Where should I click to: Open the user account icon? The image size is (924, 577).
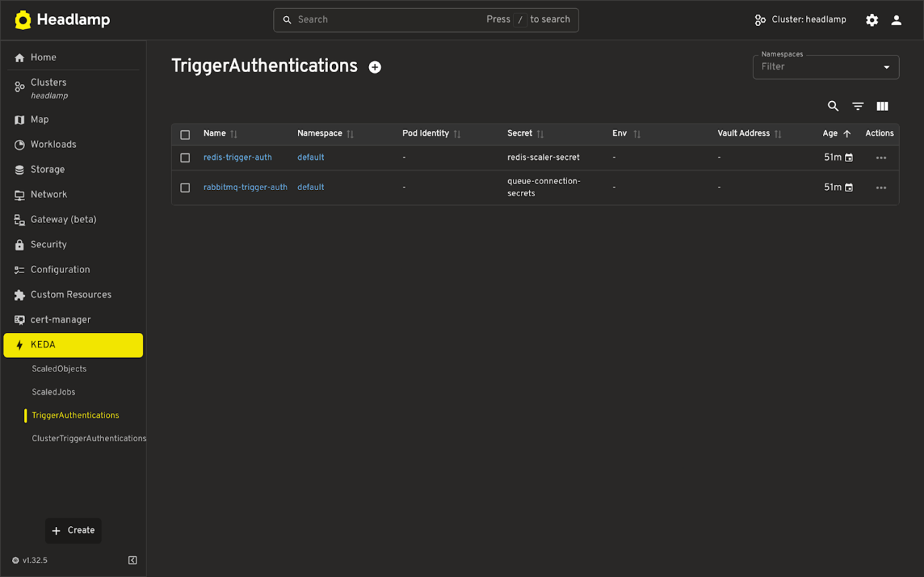(897, 20)
